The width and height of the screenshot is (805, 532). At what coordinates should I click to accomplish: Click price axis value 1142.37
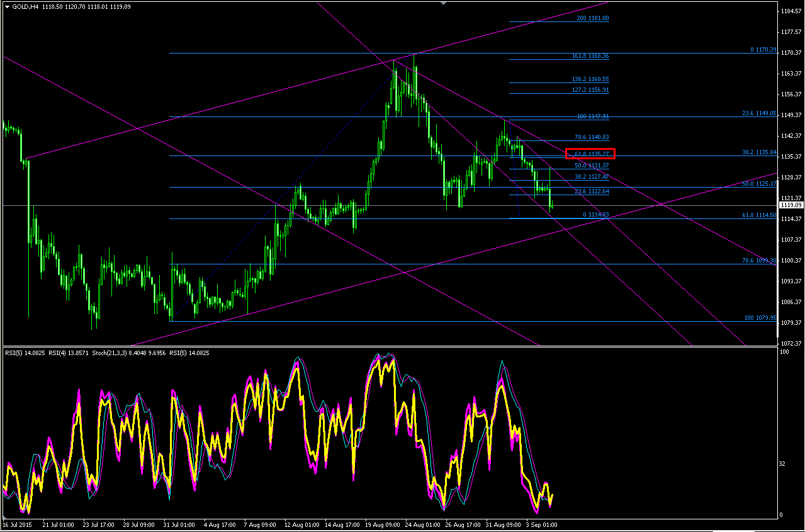tap(790, 135)
